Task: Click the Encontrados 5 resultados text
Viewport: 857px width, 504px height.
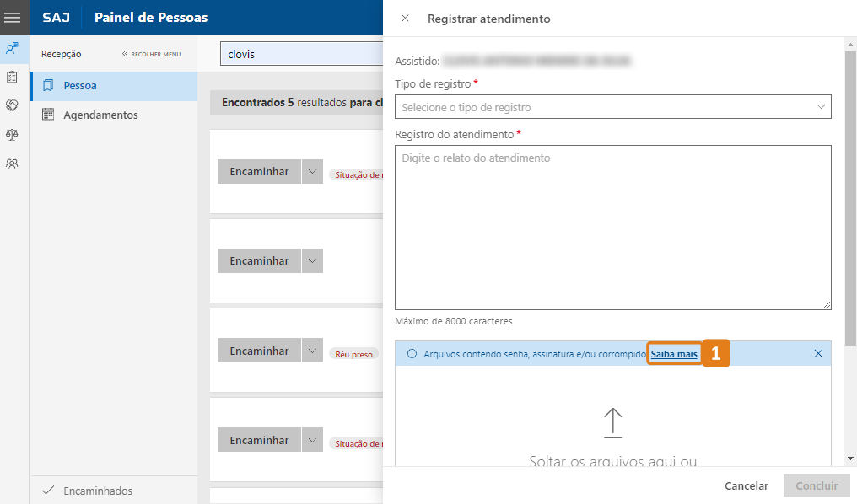Action: click(302, 102)
